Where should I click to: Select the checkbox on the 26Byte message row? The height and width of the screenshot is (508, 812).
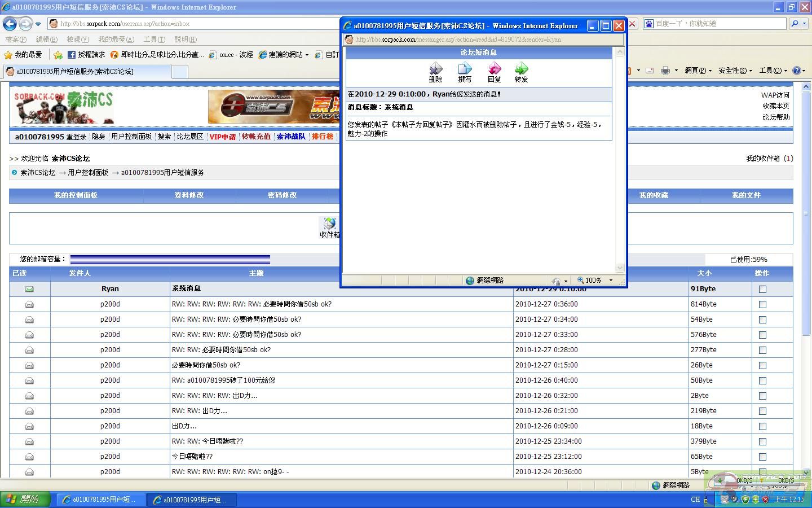point(762,365)
